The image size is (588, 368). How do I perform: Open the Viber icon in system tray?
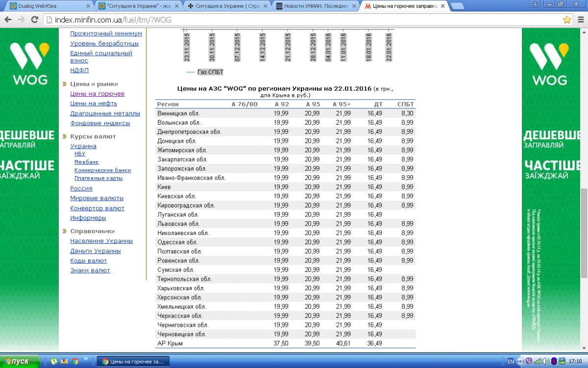click(x=529, y=362)
